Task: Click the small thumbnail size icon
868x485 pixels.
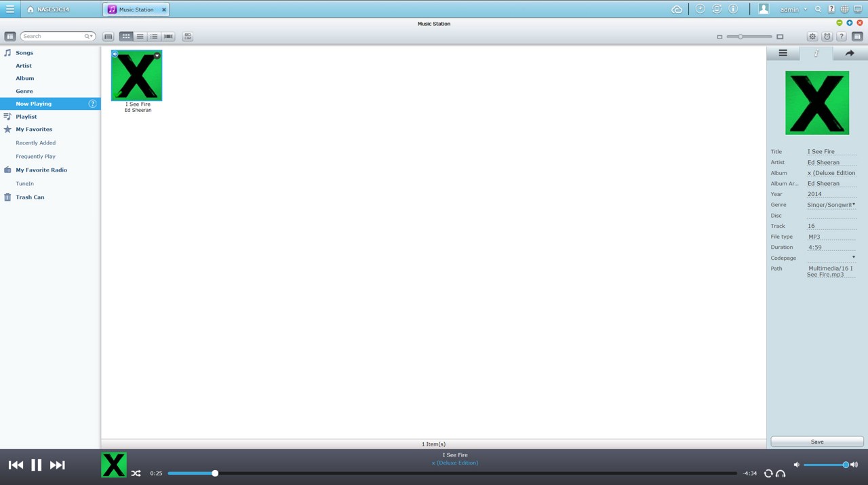Action: [719, 37]
